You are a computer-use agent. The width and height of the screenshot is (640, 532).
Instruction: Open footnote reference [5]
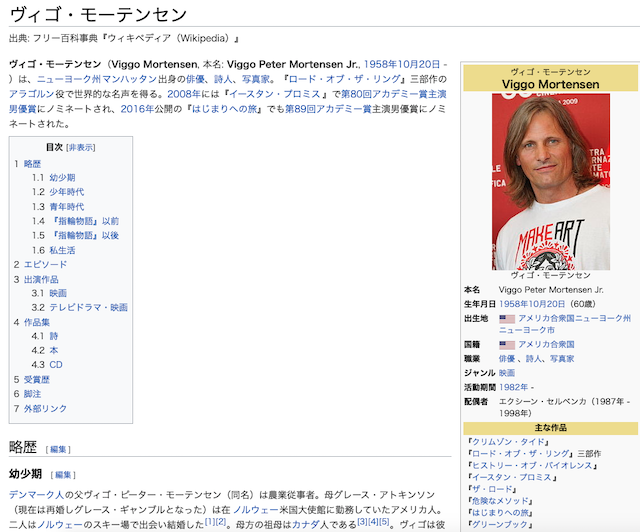point(384,521)
